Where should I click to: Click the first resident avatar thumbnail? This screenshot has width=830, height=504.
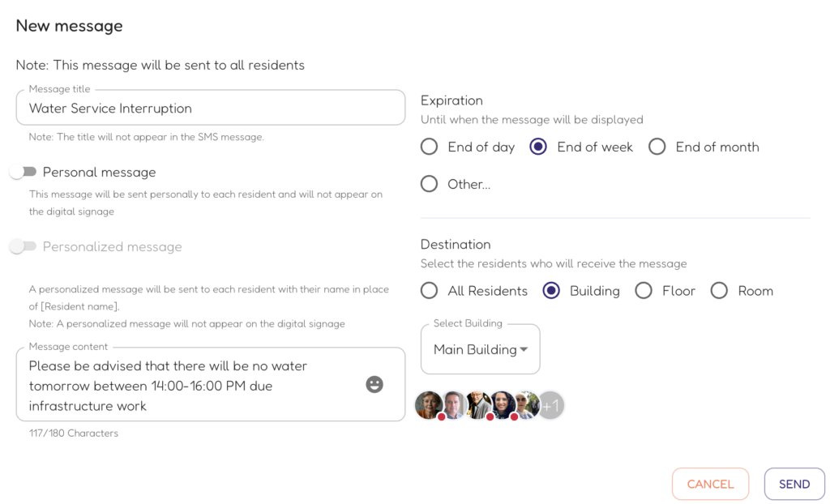pyautogui.click(x=428, y=405)
